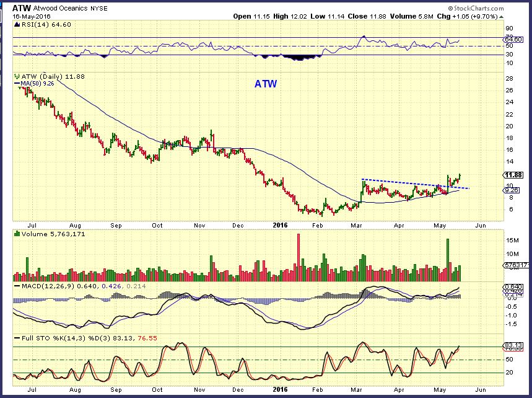
Task: Click the 83.13 stochastic flag on right axis
Action: pyautogui.click(x=512, y=345)
